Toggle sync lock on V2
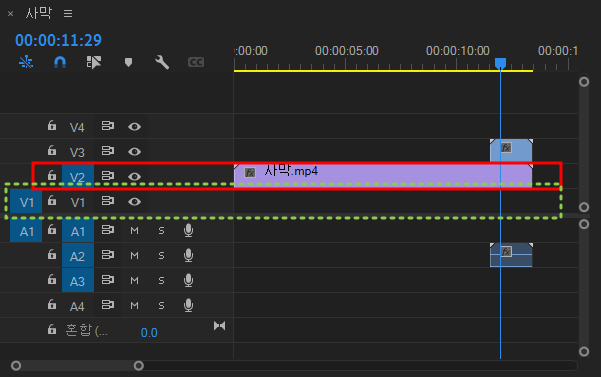The image size is (601, 377). tap(108, 176)
